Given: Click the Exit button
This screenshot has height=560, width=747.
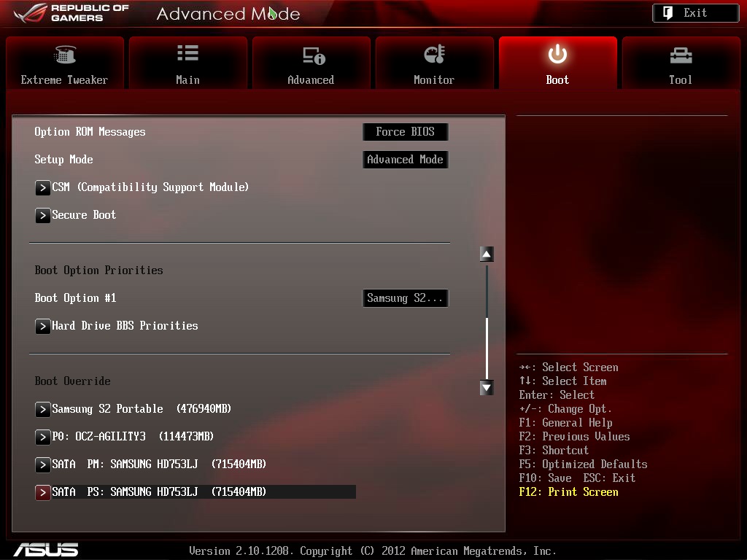Looking at the screenshot, I should pos(695,13).
